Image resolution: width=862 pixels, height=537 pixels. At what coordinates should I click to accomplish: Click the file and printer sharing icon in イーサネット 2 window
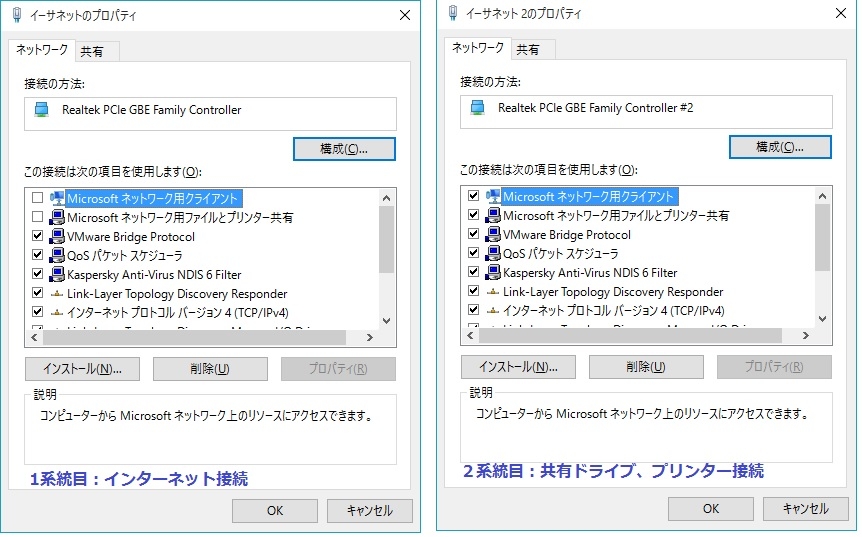pos(493,215)
